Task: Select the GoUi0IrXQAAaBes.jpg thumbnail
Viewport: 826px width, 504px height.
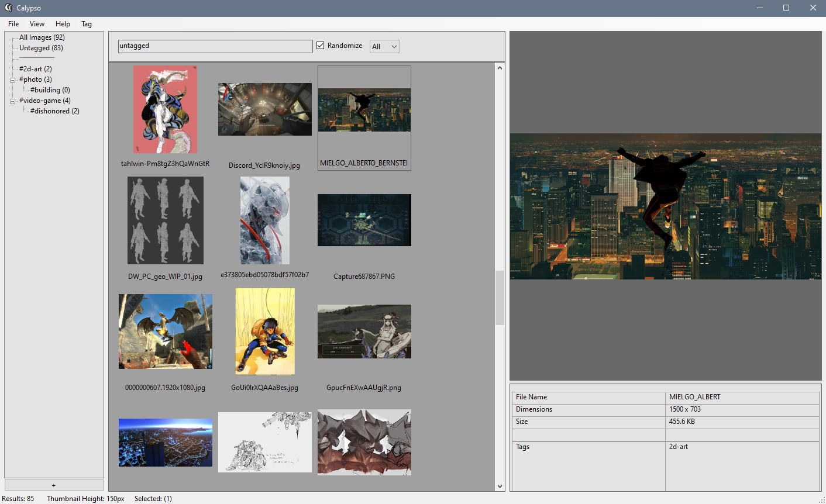Action: 264,332
